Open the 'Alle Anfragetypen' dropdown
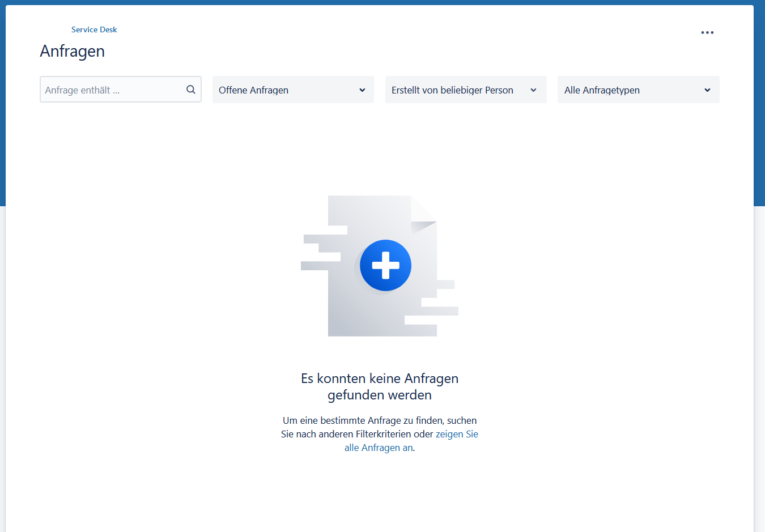Screen dimensions: 765x532 pyautogui.click(x=639, y=90)
